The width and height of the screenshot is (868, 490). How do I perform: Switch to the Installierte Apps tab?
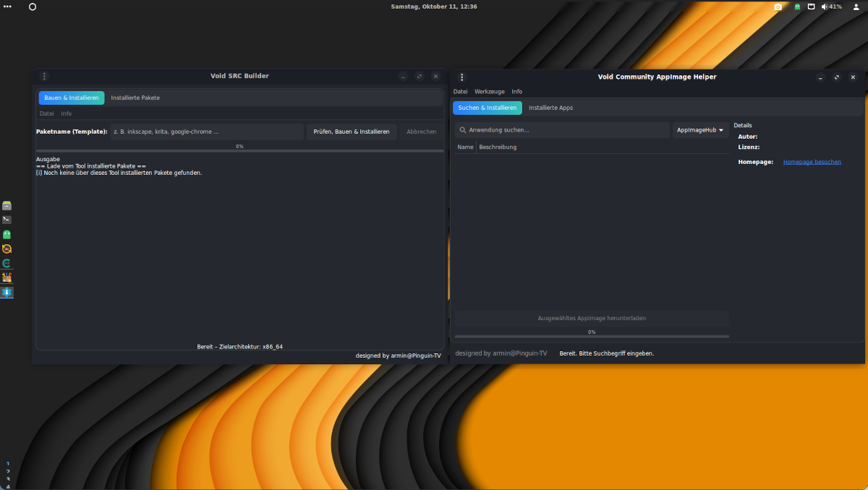click(550, 108)
